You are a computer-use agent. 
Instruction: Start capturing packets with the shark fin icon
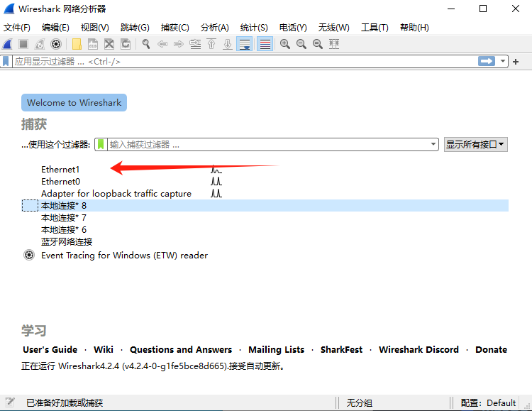(8, 44)
